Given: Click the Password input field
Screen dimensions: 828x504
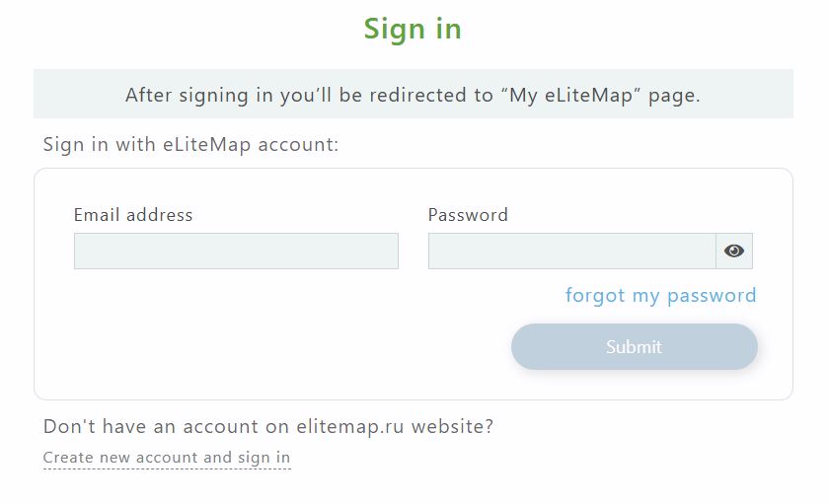Looking at the screenshot, I should [x=571, y=251].
